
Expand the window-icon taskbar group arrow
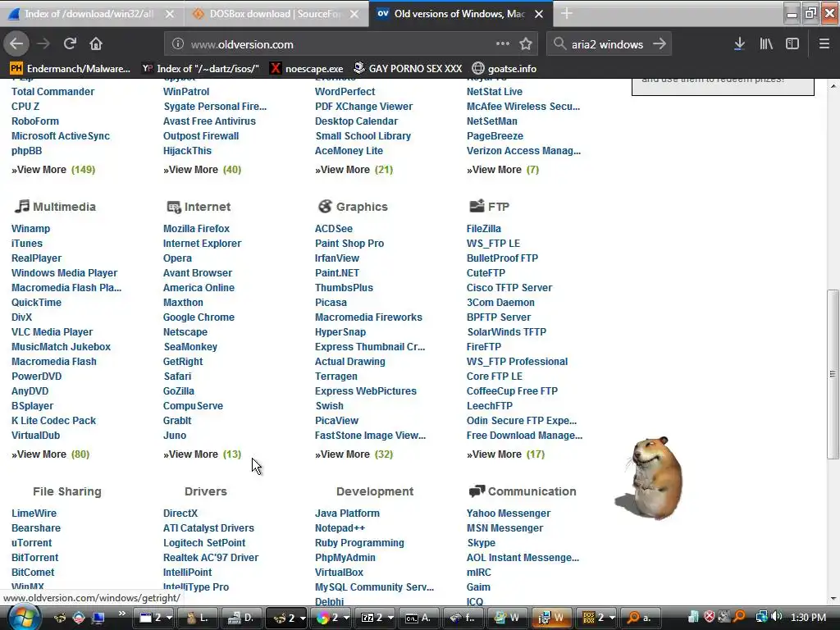pos(169,618)
